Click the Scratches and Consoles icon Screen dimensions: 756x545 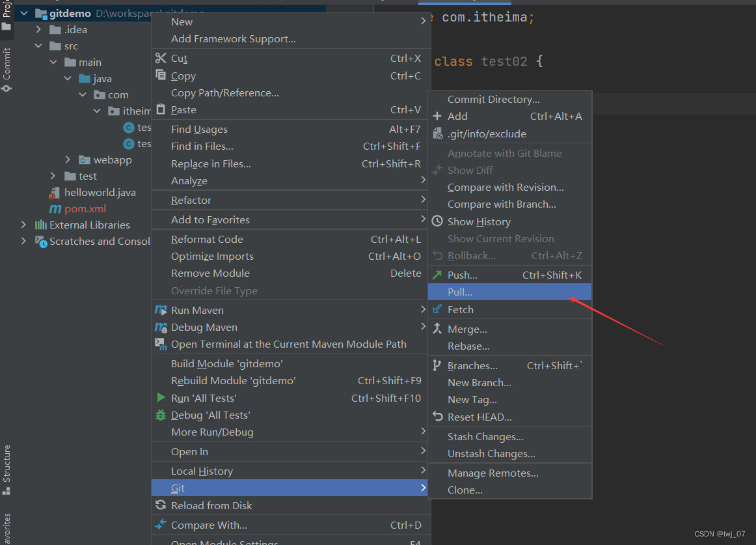click(x=41, y=242)
